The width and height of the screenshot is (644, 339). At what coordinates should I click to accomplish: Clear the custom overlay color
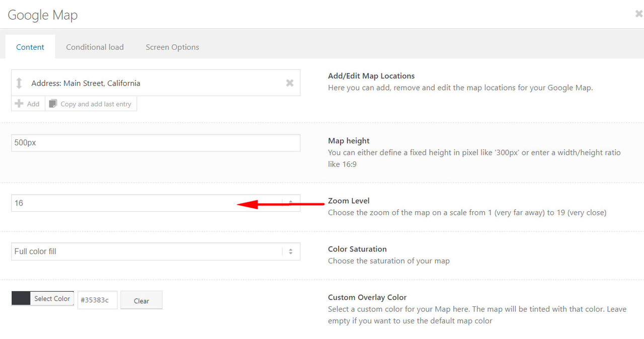pos(141,300)
